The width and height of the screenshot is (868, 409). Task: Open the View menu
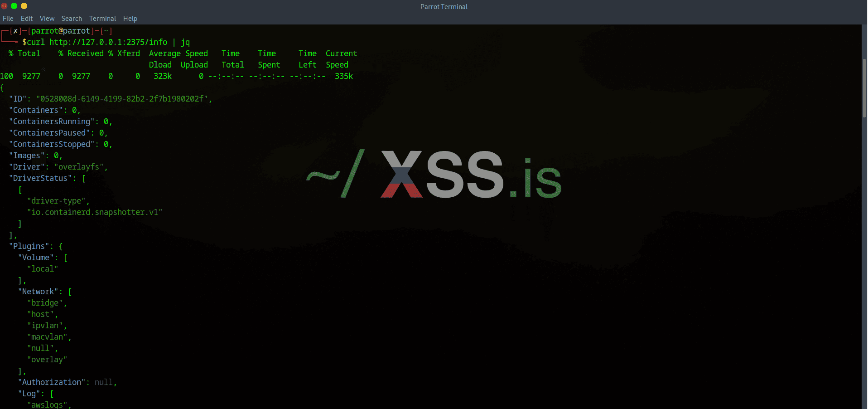47,19
